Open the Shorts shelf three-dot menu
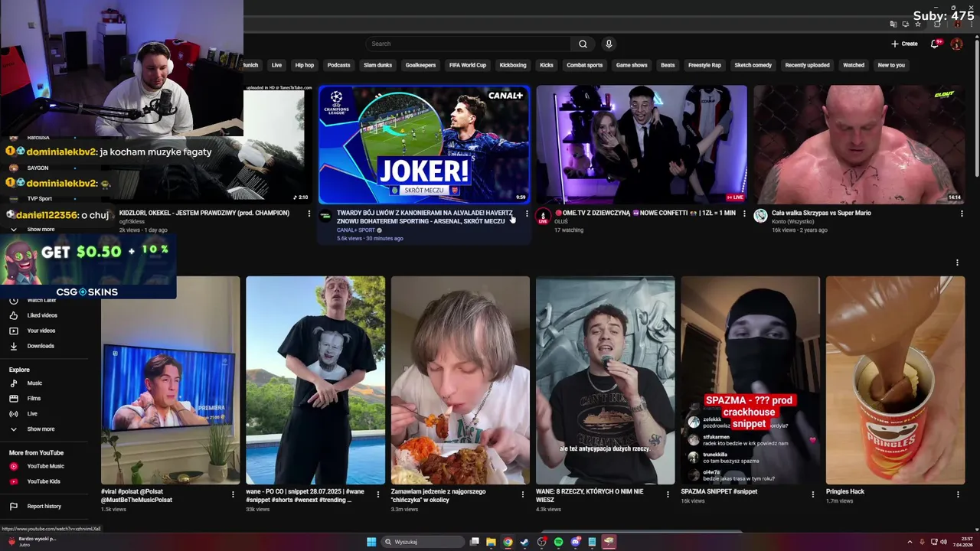Viewport: 980px width, 551px height. pyautogui.click(x=957, y=262)
